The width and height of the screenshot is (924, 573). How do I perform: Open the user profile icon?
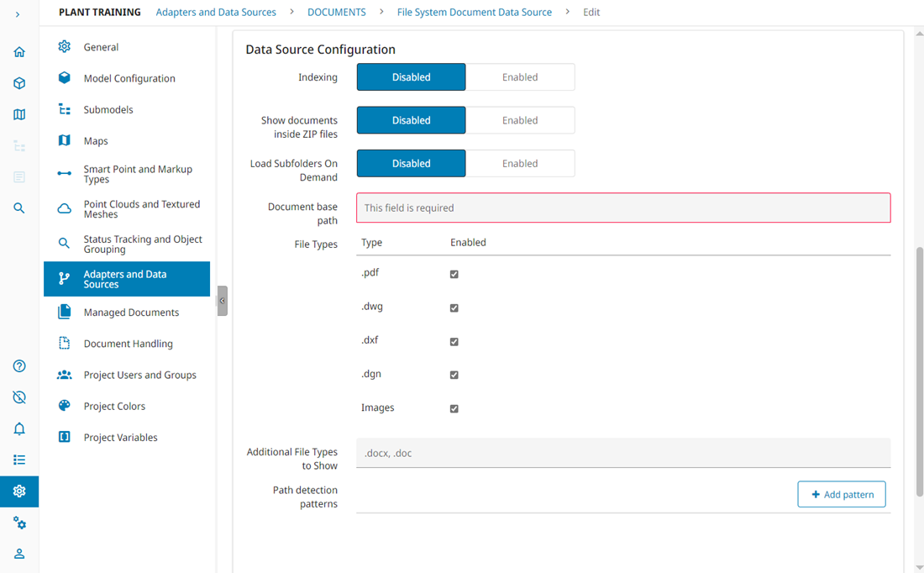pyautogui.click(x=18, y=554)
